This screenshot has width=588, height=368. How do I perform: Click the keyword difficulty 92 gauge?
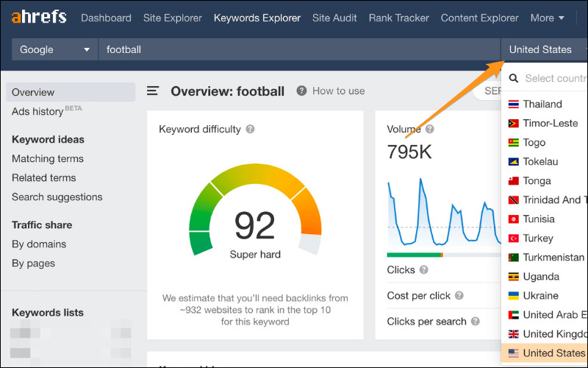click(255, 210)
